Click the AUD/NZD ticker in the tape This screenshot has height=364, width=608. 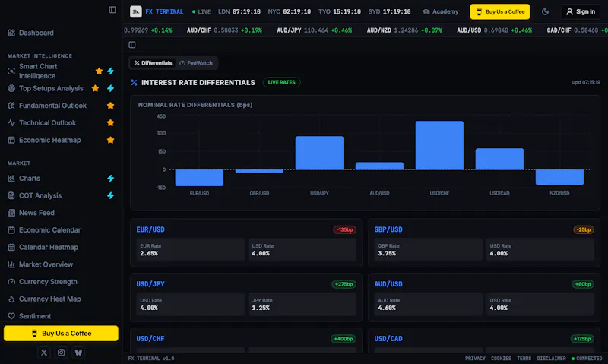coord(404,30)
